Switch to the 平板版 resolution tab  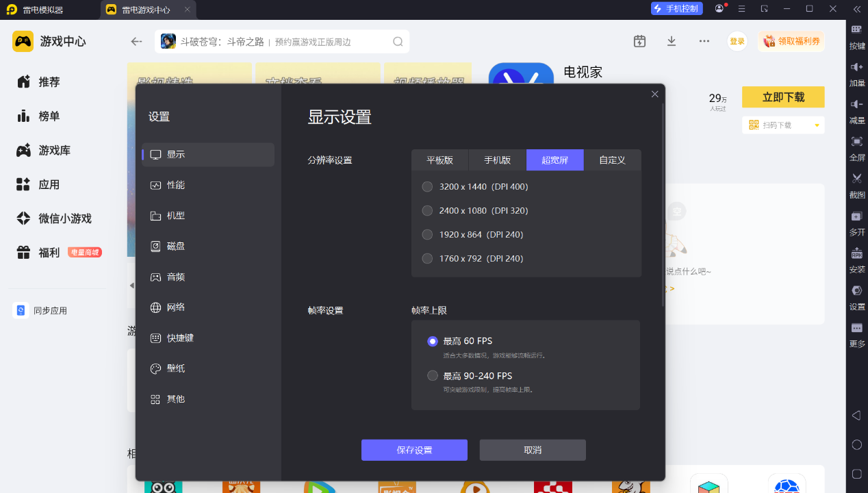click(439, 160)
